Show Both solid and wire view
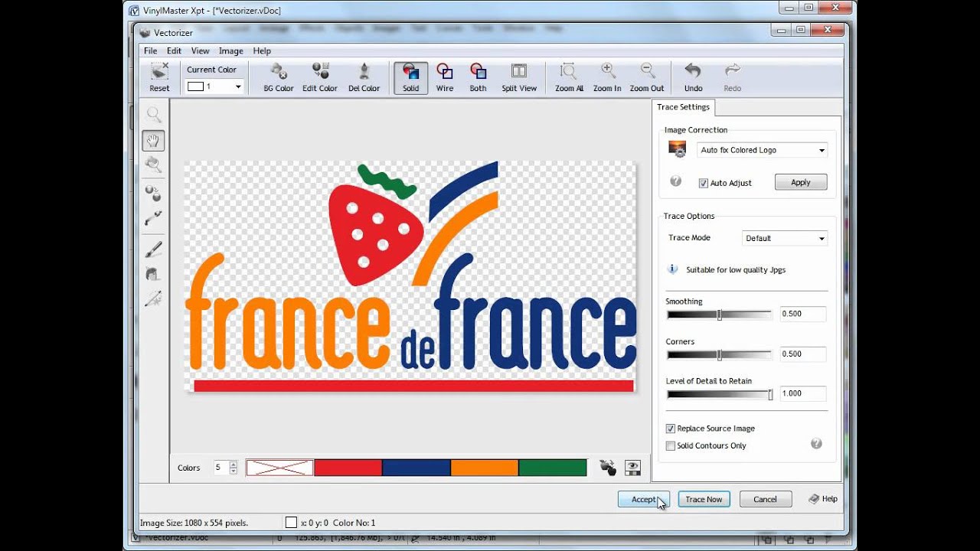This screenshot has height=551, width=980. tap(478, 78)
